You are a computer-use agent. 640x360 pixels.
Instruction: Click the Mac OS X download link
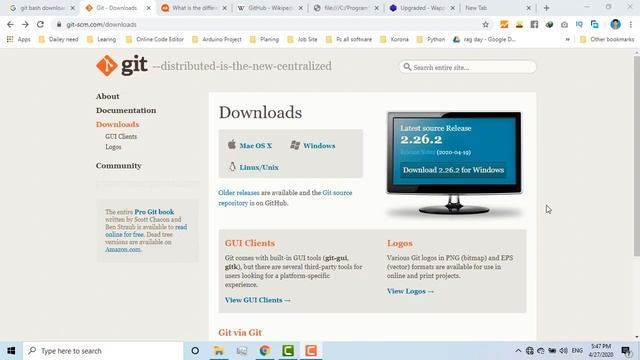coord(256,146)
